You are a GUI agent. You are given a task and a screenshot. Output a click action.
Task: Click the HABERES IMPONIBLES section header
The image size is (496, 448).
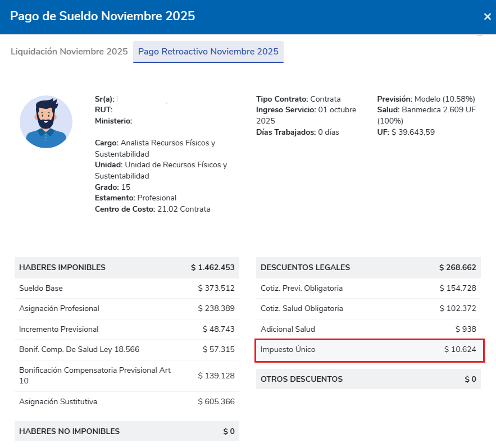[126, 267]
